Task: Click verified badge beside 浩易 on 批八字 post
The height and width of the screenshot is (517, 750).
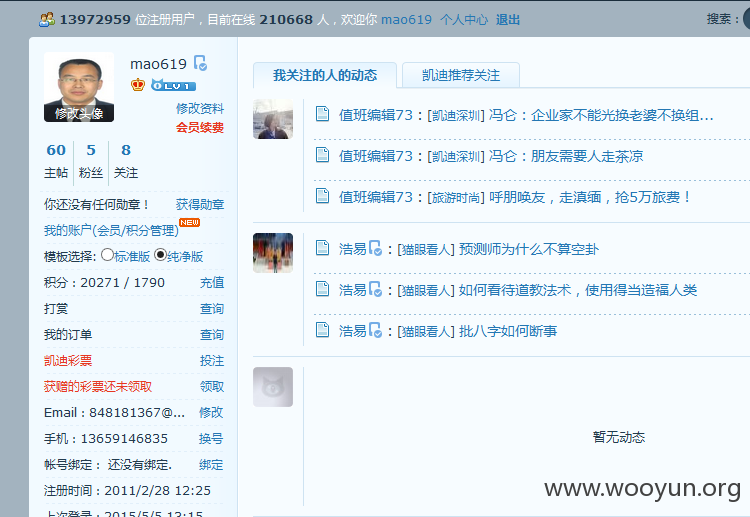Action: pos(375,330)
